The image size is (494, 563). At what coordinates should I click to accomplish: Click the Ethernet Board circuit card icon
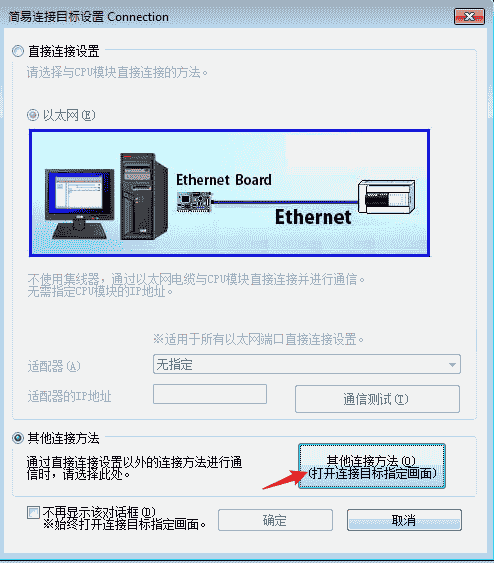pos(195,201)
